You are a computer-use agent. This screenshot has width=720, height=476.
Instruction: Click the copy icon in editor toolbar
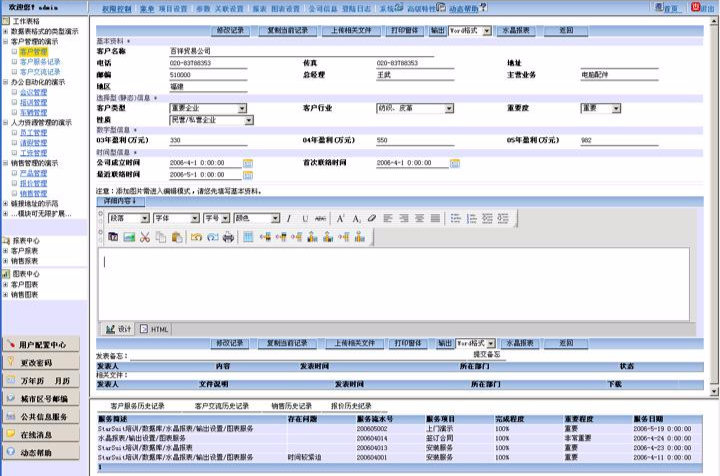[x=161, y=237]
